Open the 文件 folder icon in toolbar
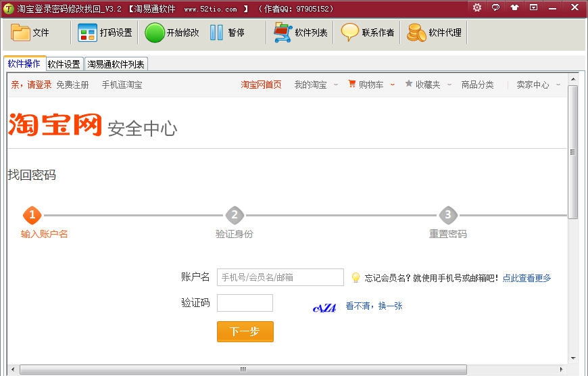This screenshot has height=376, width=588. tap(20, 32)
